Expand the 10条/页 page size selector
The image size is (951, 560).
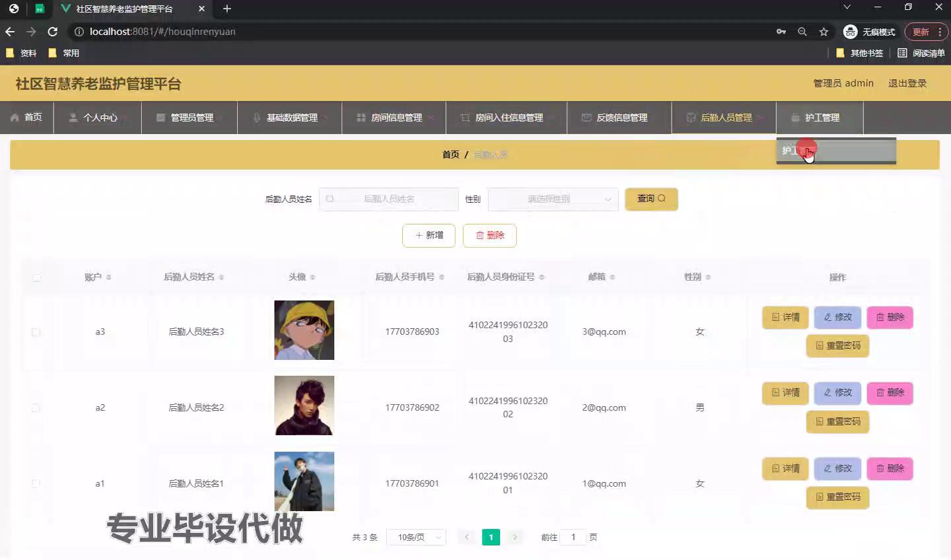coord(416,538)
